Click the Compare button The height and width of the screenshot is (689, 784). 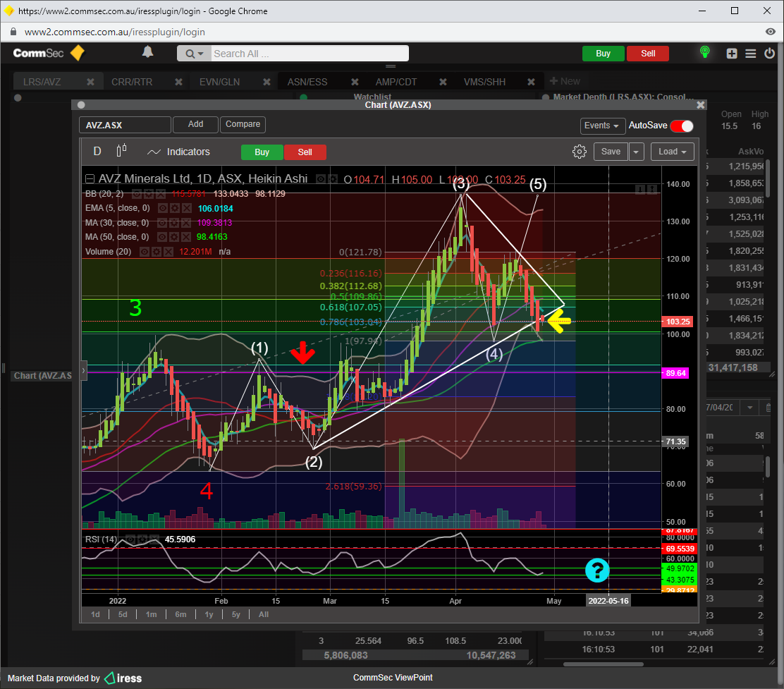pyautogui.click(x=243, y=125)
